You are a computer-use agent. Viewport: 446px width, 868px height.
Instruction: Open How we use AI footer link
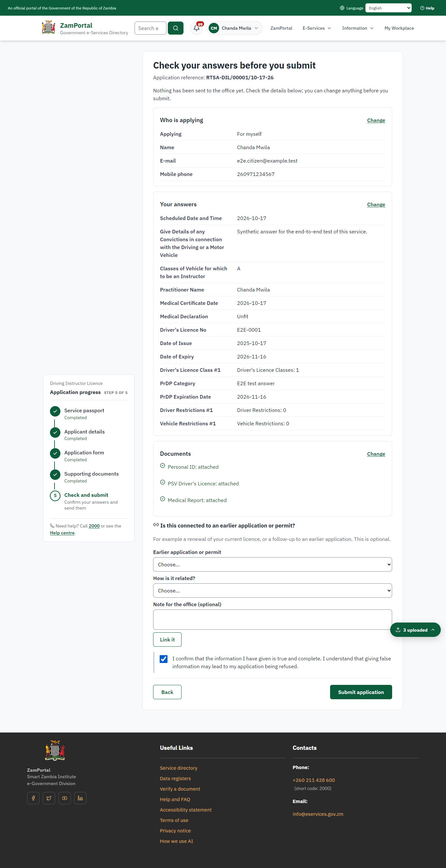pyautogui.click(x=176, y=841)
